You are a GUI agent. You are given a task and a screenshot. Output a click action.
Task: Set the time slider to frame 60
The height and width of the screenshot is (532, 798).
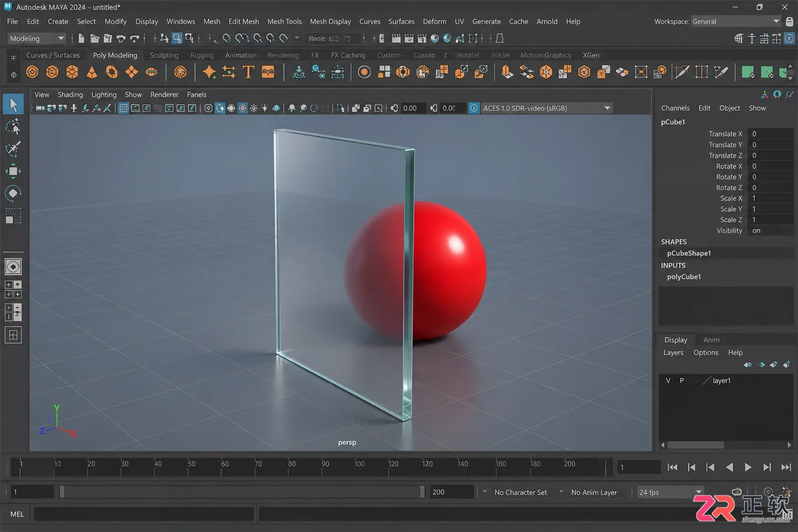(x=222, y=467)
